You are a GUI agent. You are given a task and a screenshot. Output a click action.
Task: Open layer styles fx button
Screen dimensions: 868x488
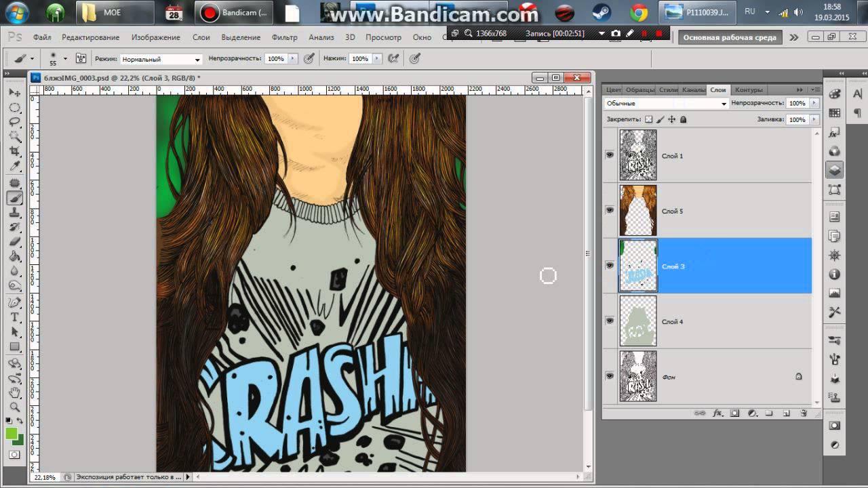[x=717, y=413]
